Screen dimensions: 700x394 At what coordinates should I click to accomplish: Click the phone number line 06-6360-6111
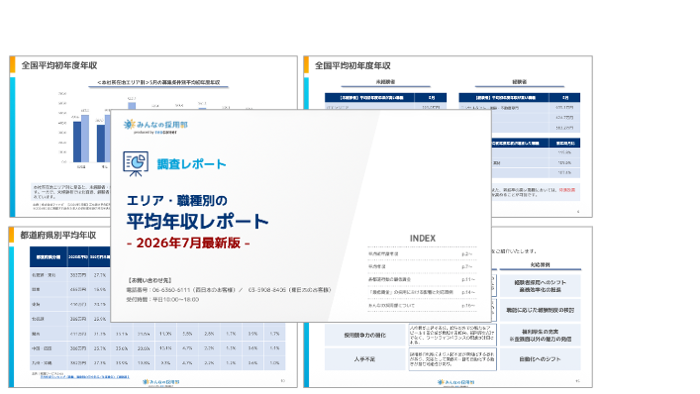229,290
